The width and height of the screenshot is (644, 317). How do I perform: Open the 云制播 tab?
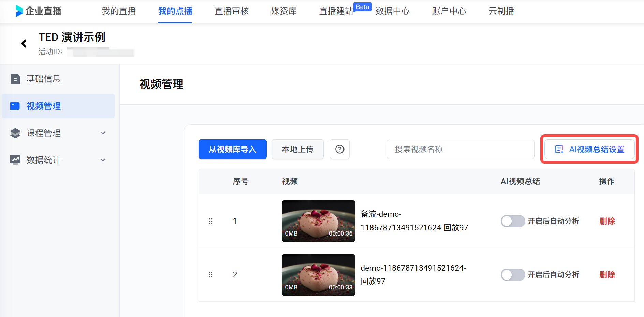(501, 11)
